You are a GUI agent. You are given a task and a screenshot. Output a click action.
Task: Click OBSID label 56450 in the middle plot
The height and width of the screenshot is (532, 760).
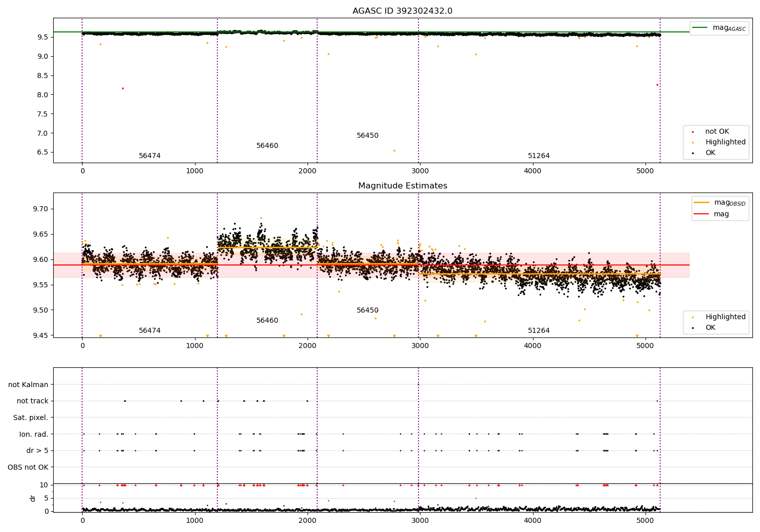(x=367, y=311)
